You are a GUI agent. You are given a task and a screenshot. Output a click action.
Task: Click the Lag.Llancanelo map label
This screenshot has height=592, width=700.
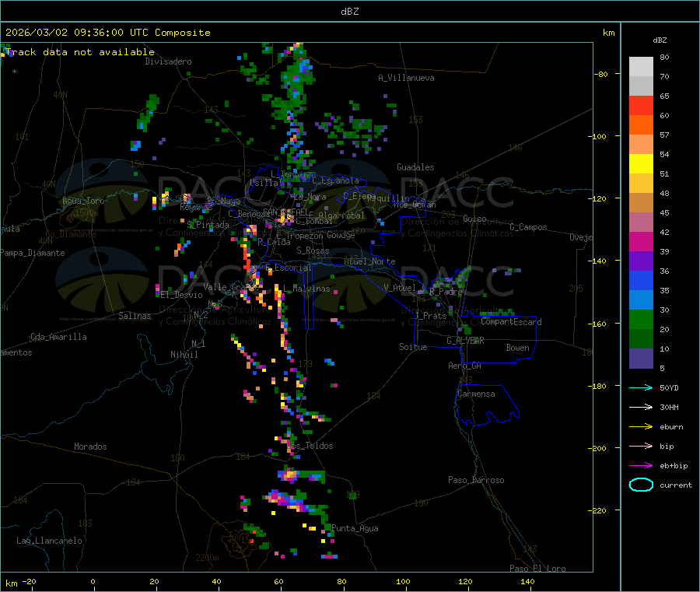pos(49,541)
